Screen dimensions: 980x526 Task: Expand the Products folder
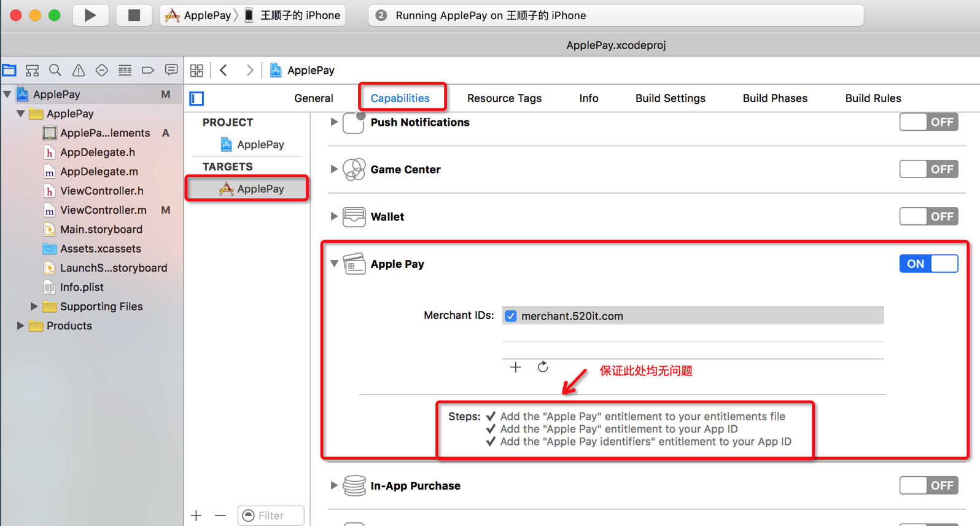(21, 326)
